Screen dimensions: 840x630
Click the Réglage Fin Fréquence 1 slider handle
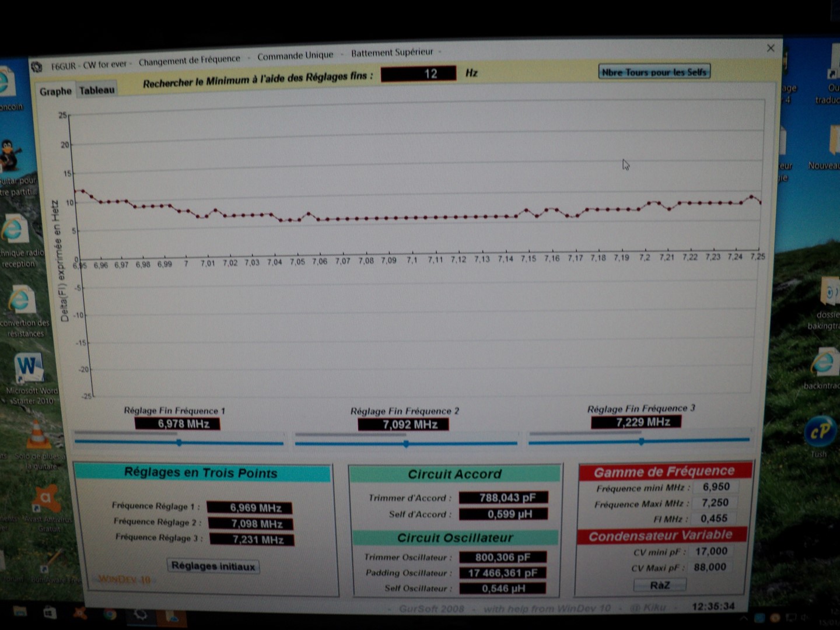(x=179, y=443)
